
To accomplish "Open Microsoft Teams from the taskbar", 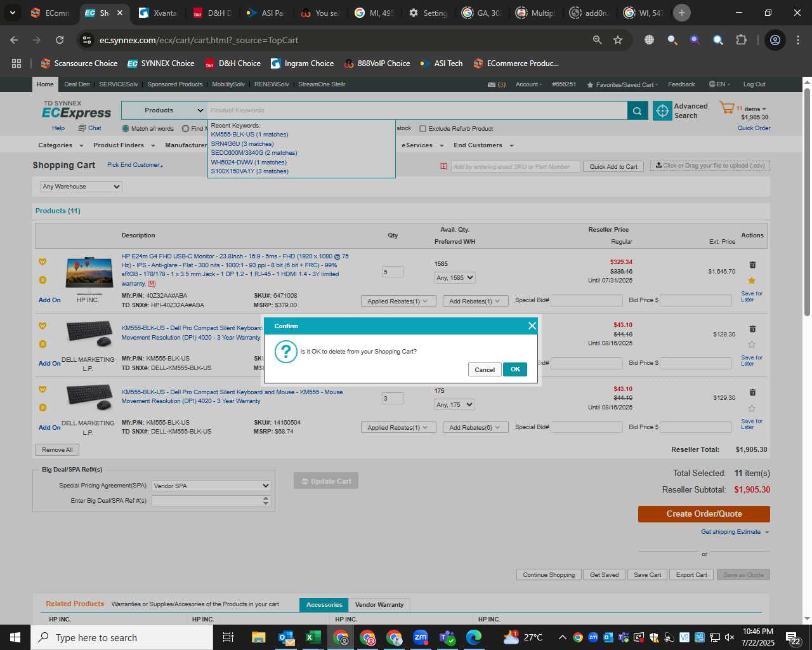I will click(x=447, y=637).
